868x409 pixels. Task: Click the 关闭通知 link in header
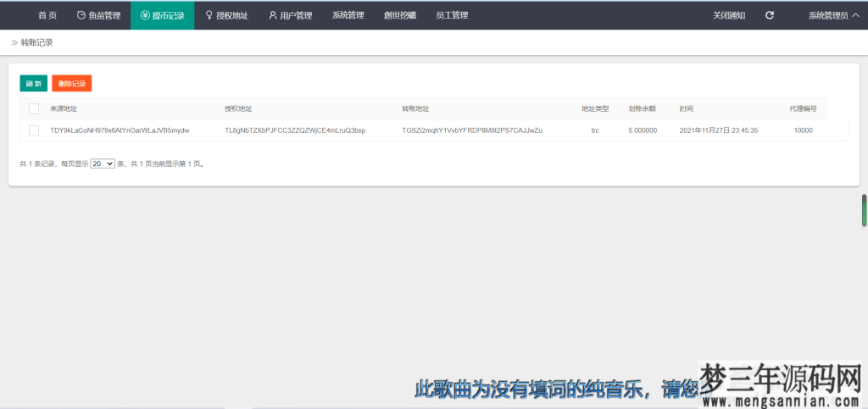pos(728,15)
